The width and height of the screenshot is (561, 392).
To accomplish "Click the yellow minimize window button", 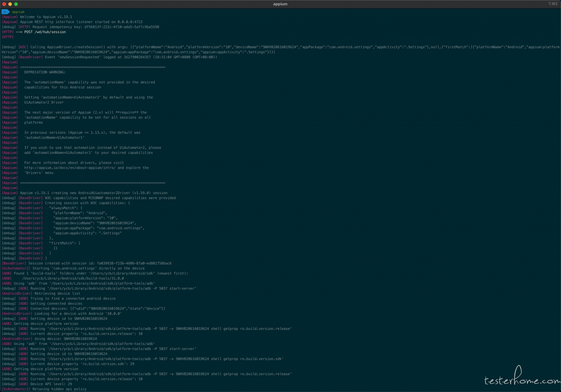I will [x=10, y=4].
